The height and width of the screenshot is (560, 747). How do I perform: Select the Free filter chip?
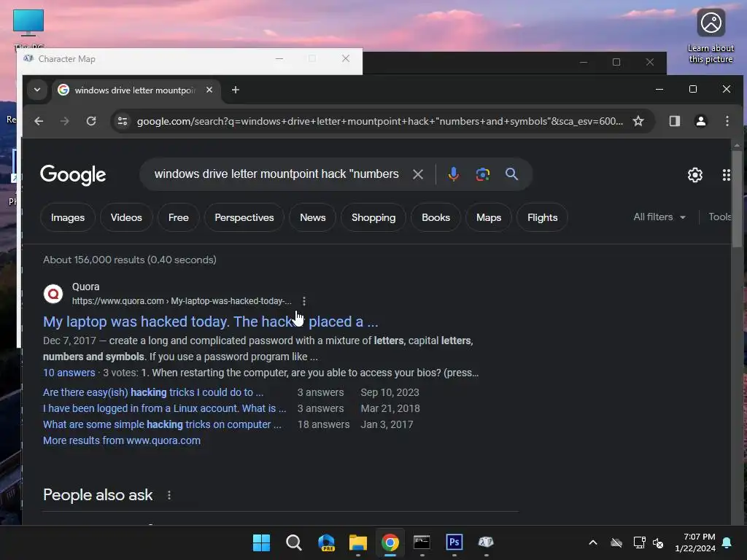179,217
